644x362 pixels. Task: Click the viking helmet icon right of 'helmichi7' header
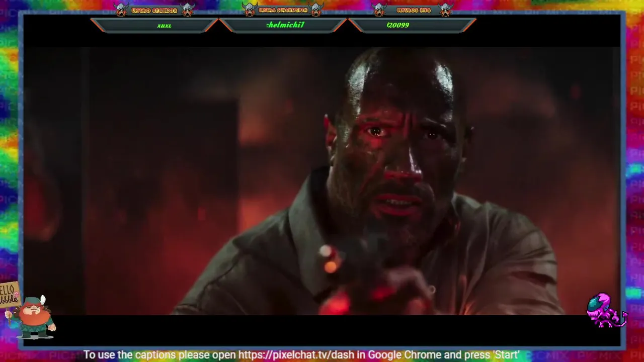tap(316, 10)
